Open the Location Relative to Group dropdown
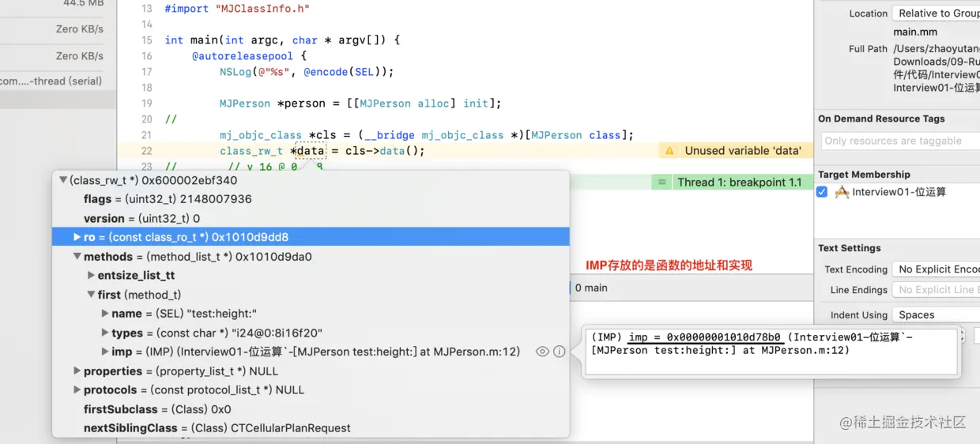 click(x=936, y=13)
